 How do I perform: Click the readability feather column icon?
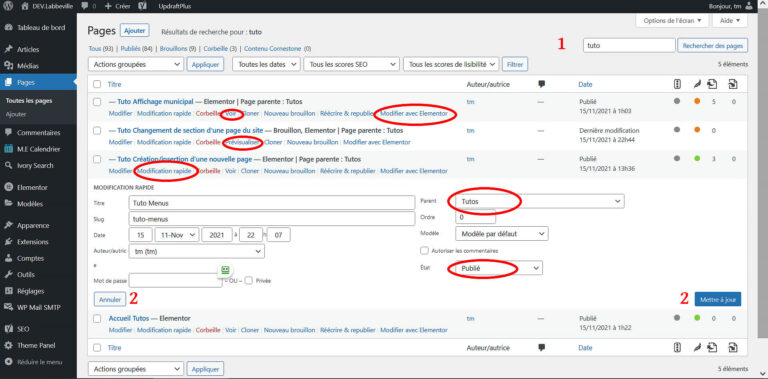pos(696,84)
